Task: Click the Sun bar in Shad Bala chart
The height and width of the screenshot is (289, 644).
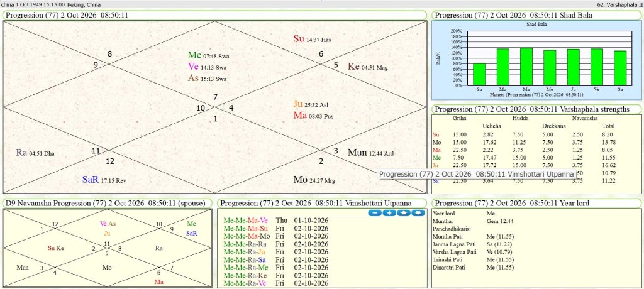Action: click(479, 74)
